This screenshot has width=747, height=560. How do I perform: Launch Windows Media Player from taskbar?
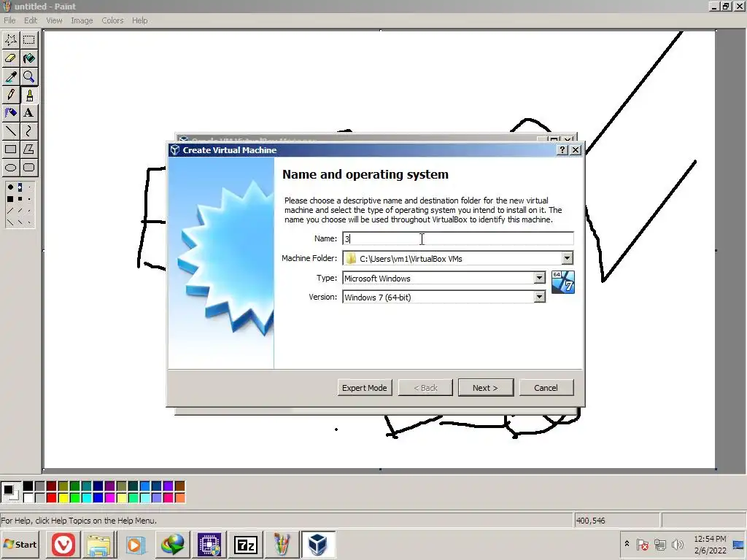click(x=135, y=544)
